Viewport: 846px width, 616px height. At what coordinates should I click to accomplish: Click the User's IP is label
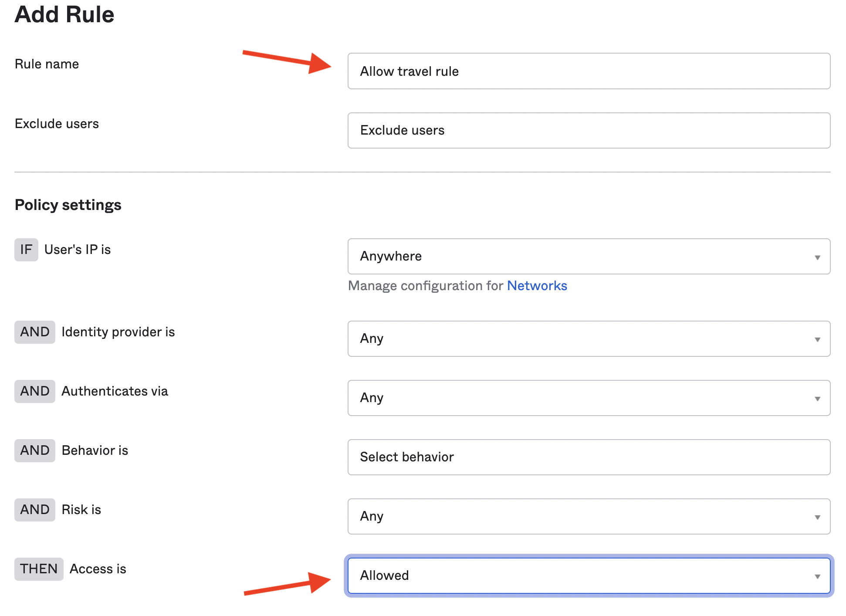[78, 250]
